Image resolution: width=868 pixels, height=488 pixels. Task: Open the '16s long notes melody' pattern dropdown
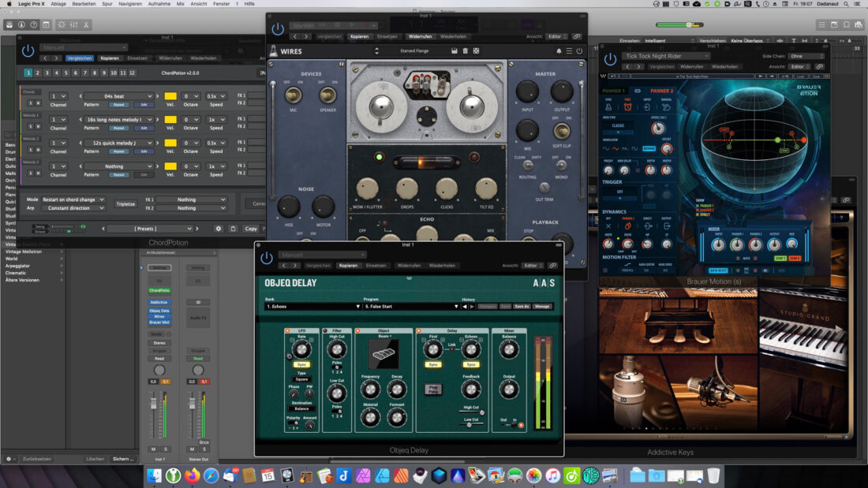coord(119,120)
